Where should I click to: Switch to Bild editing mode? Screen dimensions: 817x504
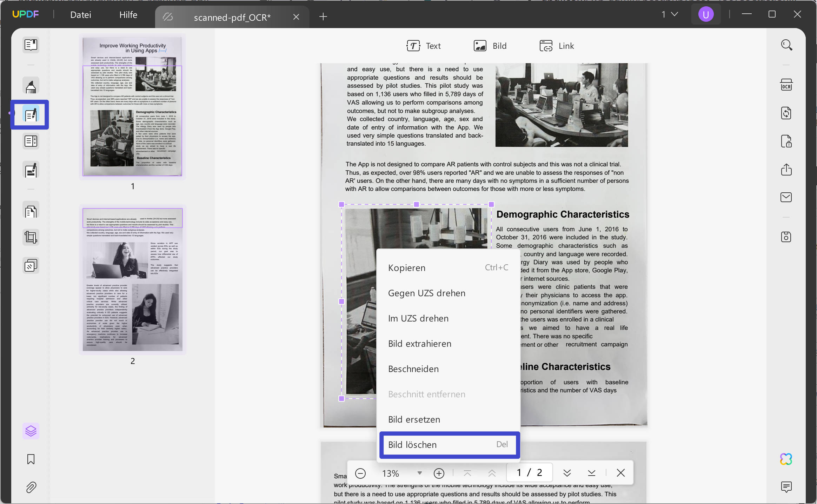pyautogui.click(x=490, y=46)
